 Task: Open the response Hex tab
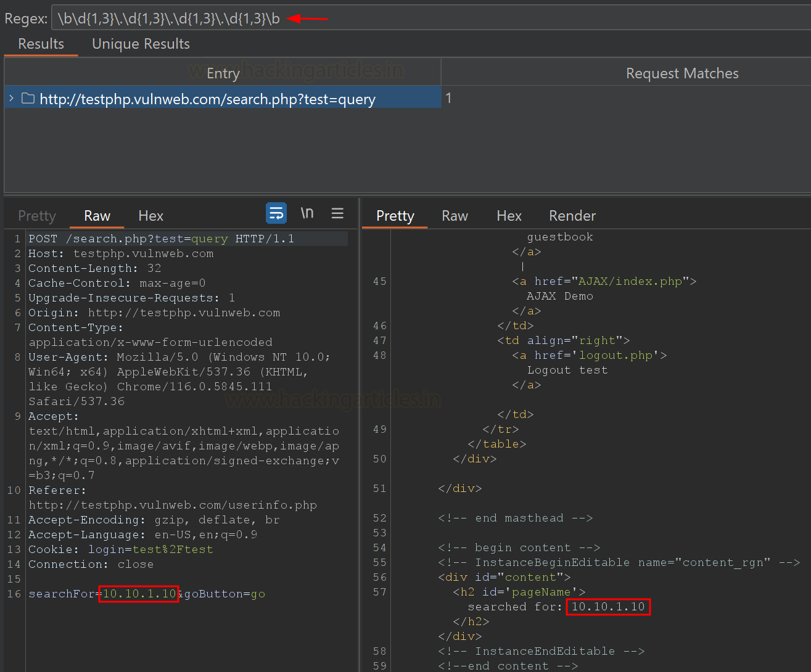[509, 216]
